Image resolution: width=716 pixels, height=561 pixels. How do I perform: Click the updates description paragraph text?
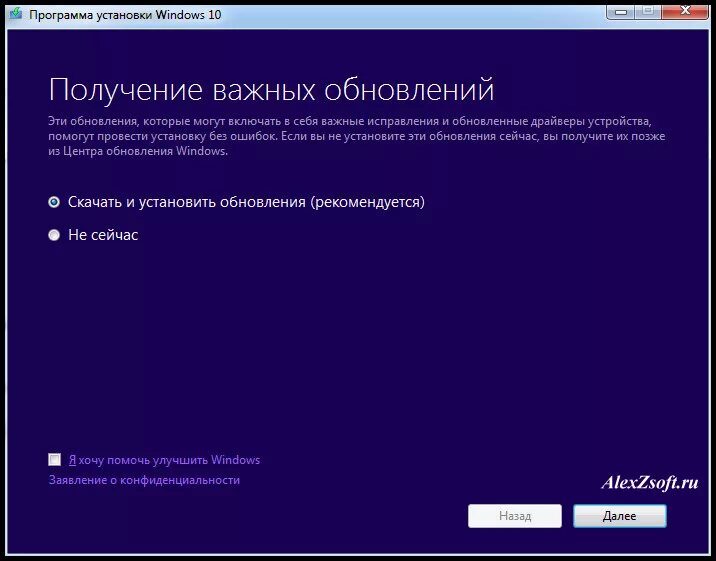(357, 136)
